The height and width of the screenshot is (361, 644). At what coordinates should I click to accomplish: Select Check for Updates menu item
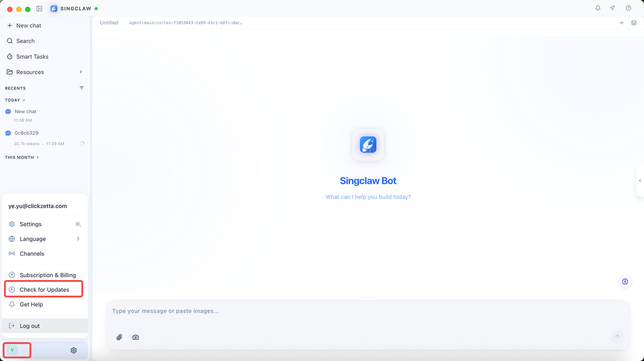point(45,290)
